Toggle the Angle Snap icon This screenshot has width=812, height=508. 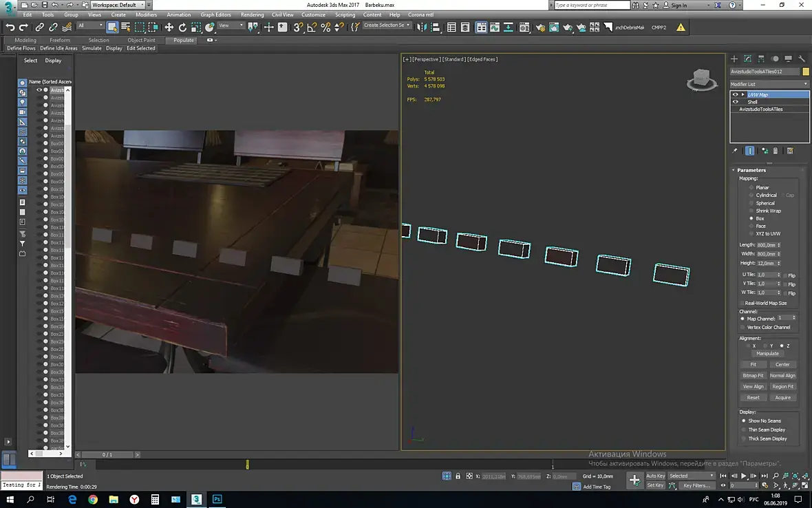click(x=312, y=28)
